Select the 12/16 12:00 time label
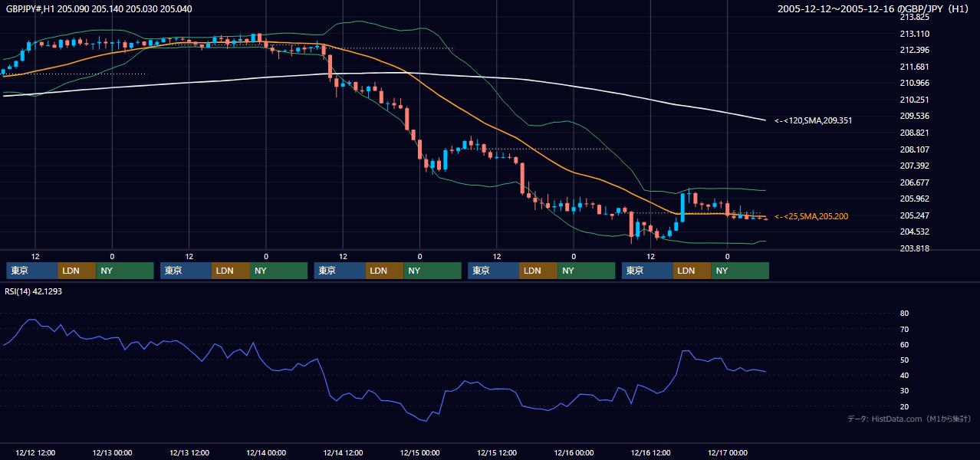The width and height of the screenshot is (980, 460). (x=650, y=452)
